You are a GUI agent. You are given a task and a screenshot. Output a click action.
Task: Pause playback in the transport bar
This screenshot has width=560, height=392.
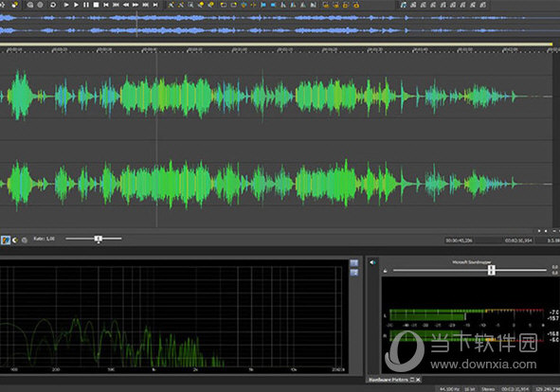tap(85, 5)
